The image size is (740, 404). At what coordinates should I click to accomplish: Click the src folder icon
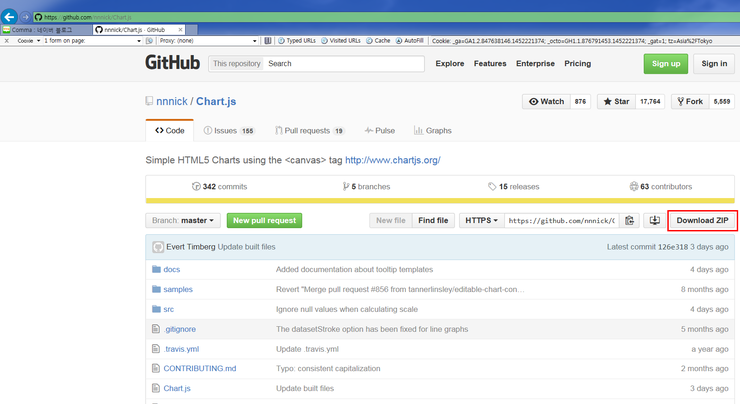coord(156,309)
